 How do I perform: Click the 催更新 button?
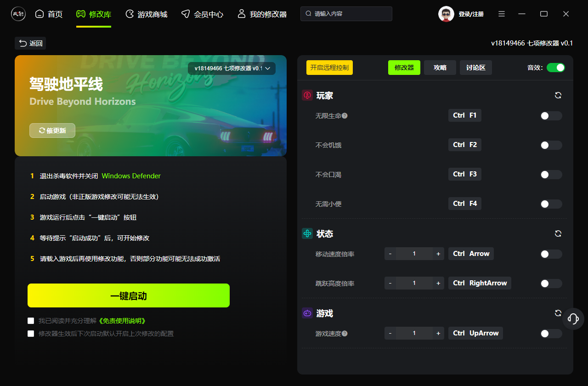click(52, 131)
